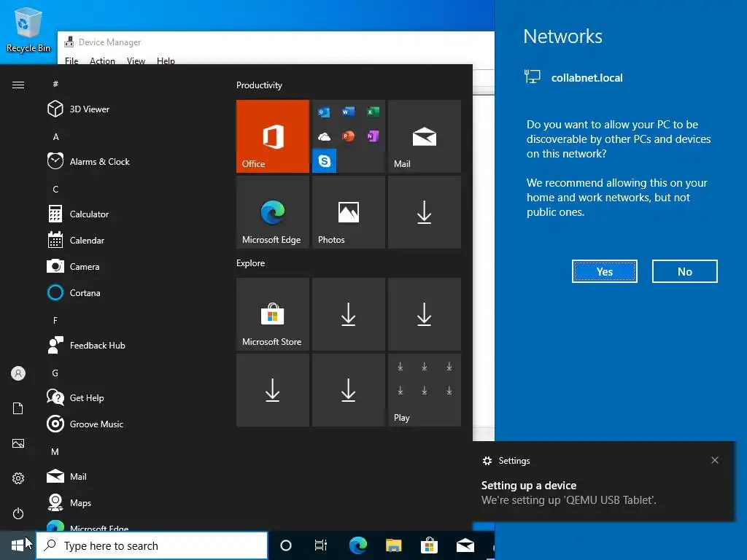Open the Help menu in Device Manager
Image resolution: width=747 pixels, height=560 pixels.
click(x=166, y=61)
